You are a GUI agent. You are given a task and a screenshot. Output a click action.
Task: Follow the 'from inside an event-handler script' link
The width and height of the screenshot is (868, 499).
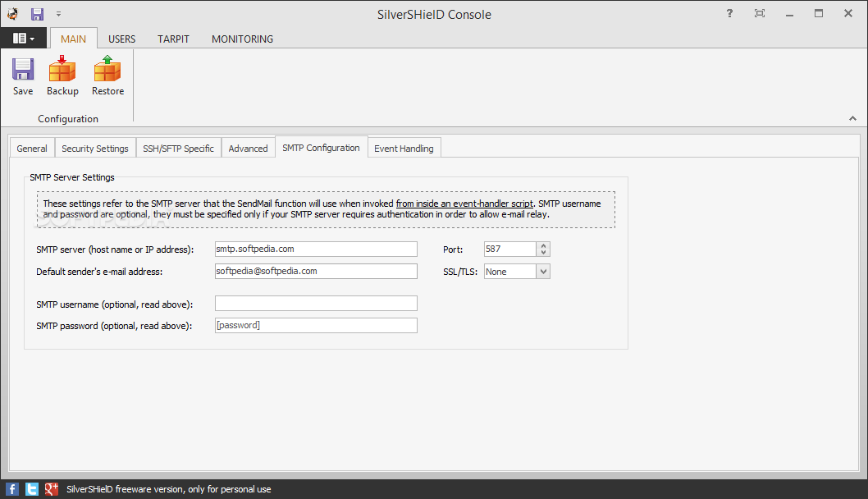(x=464, y=204)
